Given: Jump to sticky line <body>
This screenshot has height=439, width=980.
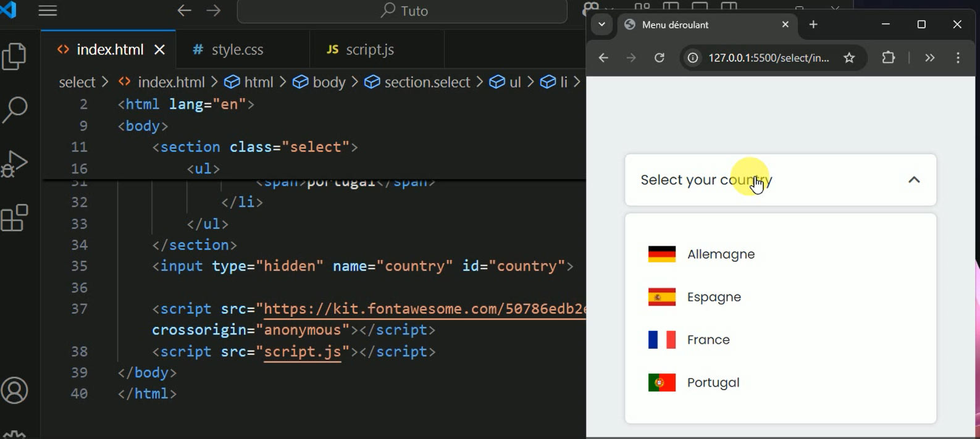Looking at the screenshot, I should point(143,126).
